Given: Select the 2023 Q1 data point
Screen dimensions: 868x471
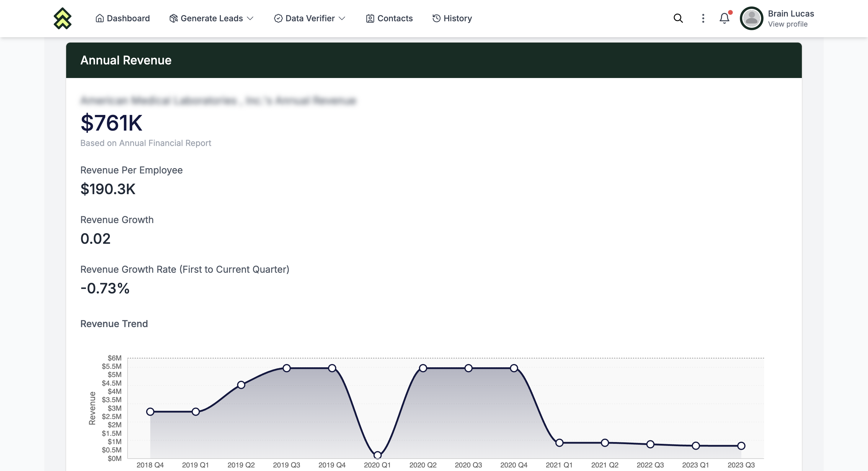Looking at the screenshot, I should [x=696, y=446].
